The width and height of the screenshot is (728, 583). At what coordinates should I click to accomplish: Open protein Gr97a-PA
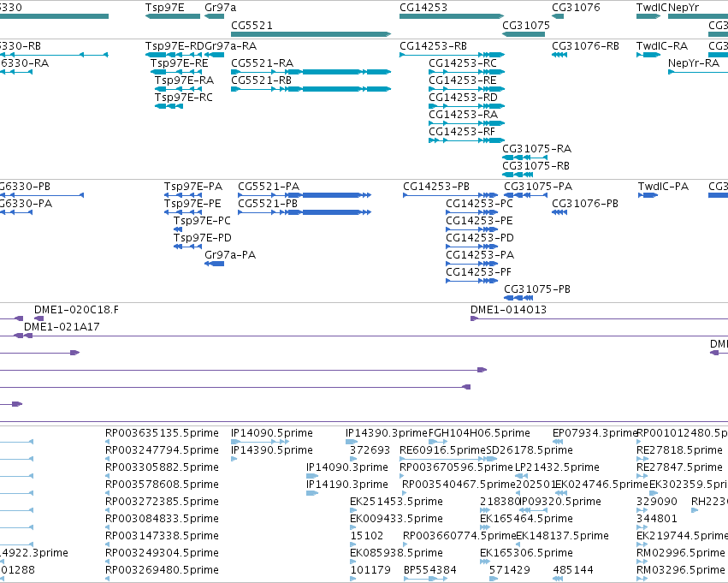[x=230, y=255]
